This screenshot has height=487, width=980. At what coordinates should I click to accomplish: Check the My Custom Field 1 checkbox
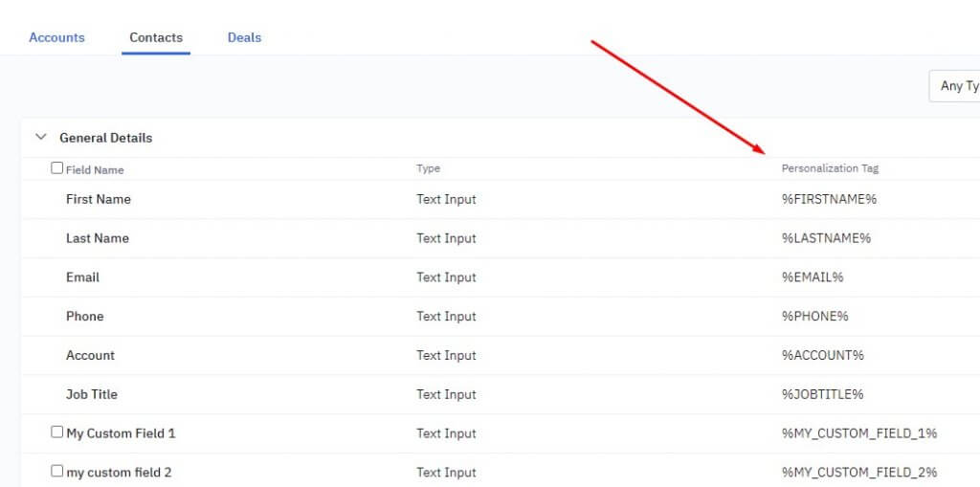pyautogui.click(x=57, y=432)
